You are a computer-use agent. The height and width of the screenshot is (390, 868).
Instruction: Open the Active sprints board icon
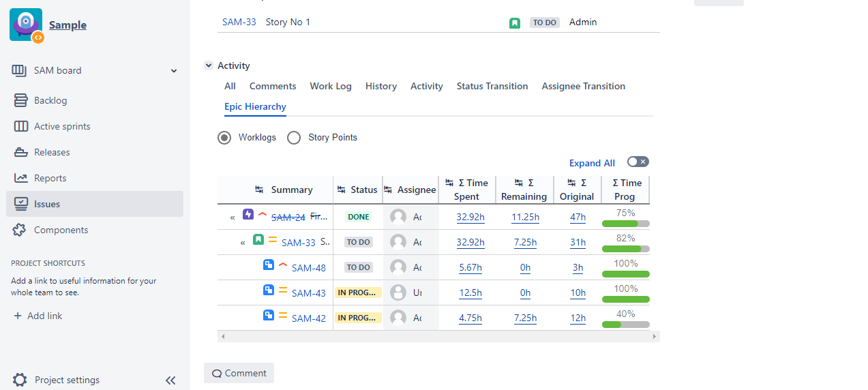coord(21,126)
